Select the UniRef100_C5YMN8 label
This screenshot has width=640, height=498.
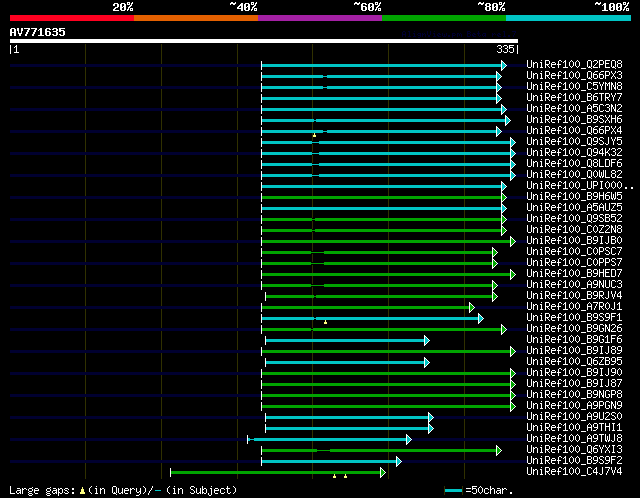[x=574, y=87]
